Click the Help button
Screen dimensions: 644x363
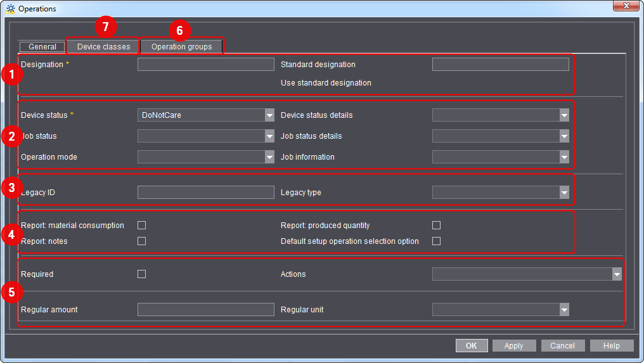click(612, 345)
